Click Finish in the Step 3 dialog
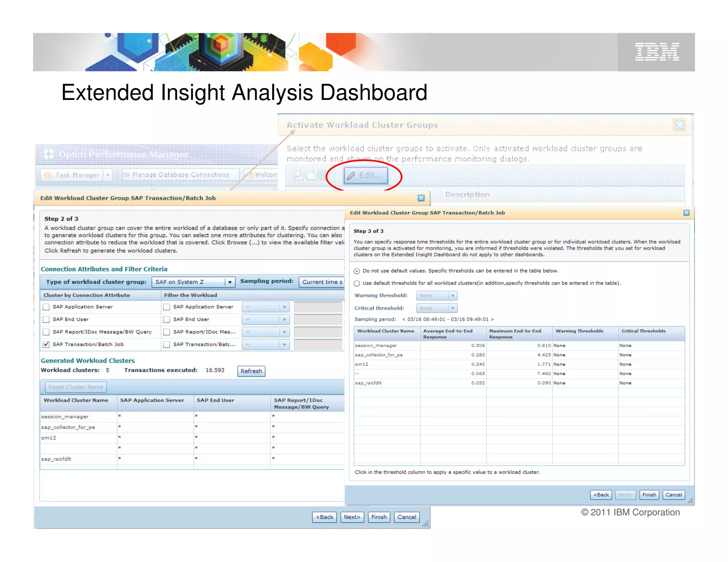Image resolution: width=728 pixels, height=562 pixels. [x=649, y=495]
